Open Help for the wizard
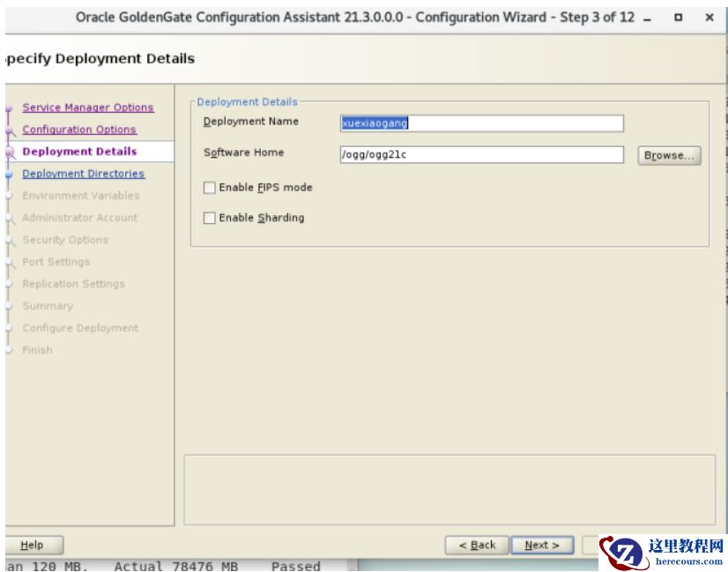728x572 pixels. [32, 545]
